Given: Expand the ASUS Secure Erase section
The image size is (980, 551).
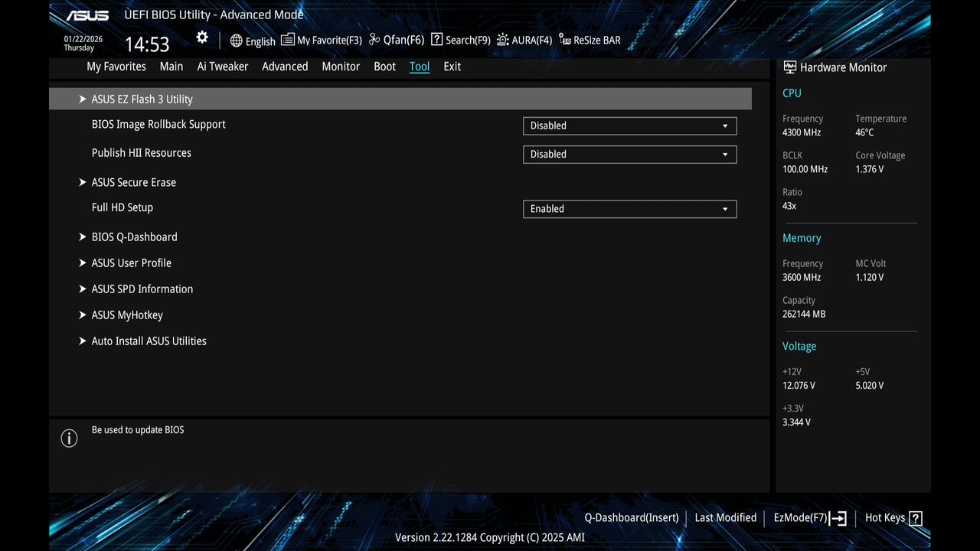Looking at the screenshot, I should click(x=133, y=182).
